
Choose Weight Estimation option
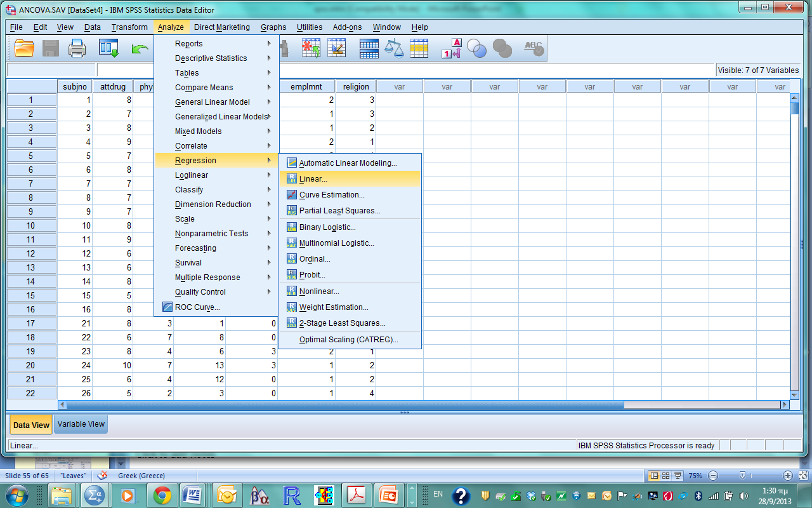point(350,307)
